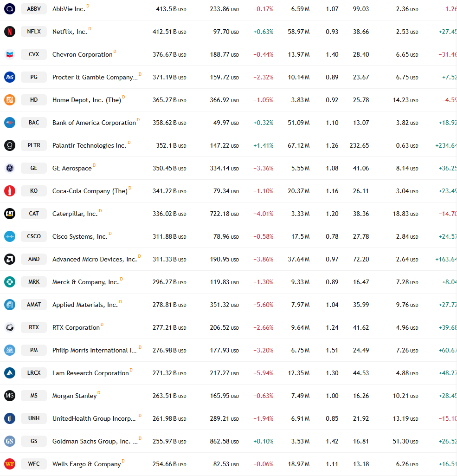The image size is (457, 476).
Task: Click Palantir volume 67.12 M
Action: point(299,146)
